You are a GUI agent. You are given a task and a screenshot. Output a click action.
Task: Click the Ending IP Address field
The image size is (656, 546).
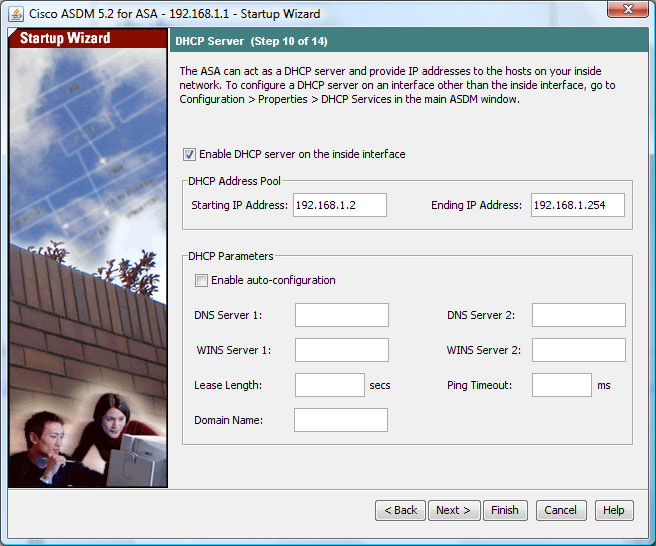(x=578, y=205)
